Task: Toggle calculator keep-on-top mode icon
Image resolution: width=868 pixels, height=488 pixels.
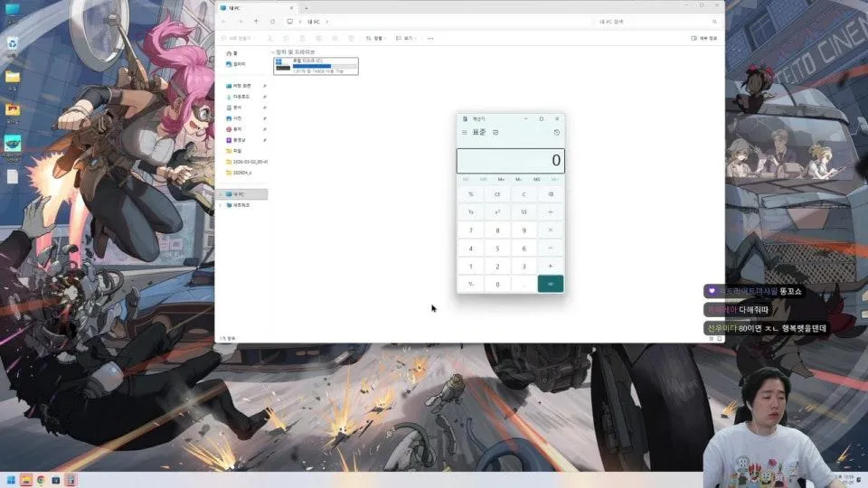Action: (495, 132)
